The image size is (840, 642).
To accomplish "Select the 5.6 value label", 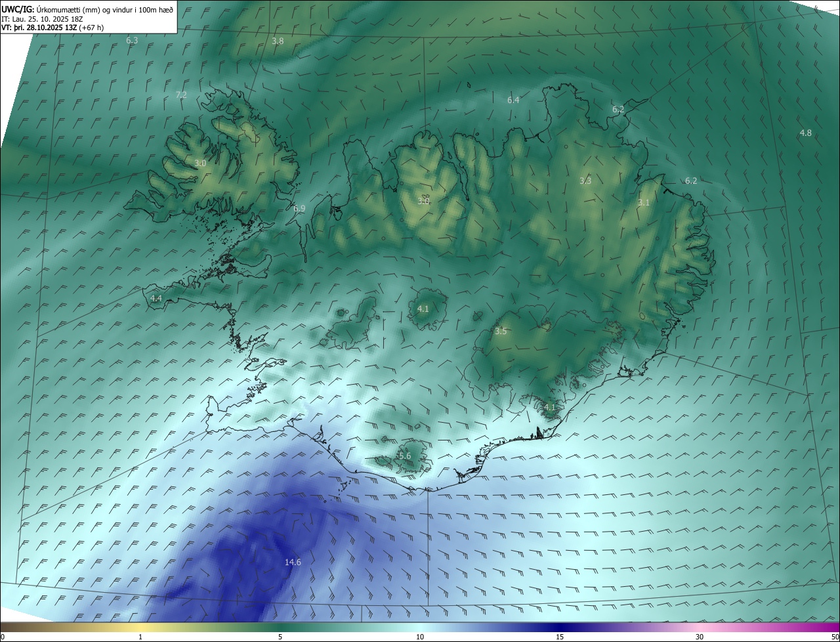I will coord(404,456).
